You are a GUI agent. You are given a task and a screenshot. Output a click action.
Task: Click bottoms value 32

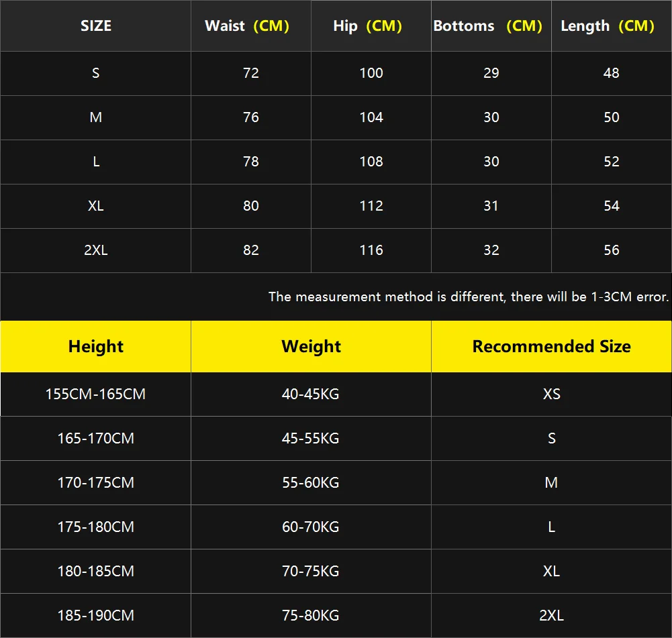491,250
